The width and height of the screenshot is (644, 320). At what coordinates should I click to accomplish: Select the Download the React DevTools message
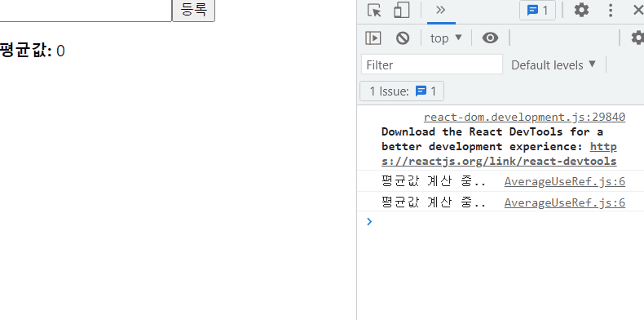tap(499, 146)
